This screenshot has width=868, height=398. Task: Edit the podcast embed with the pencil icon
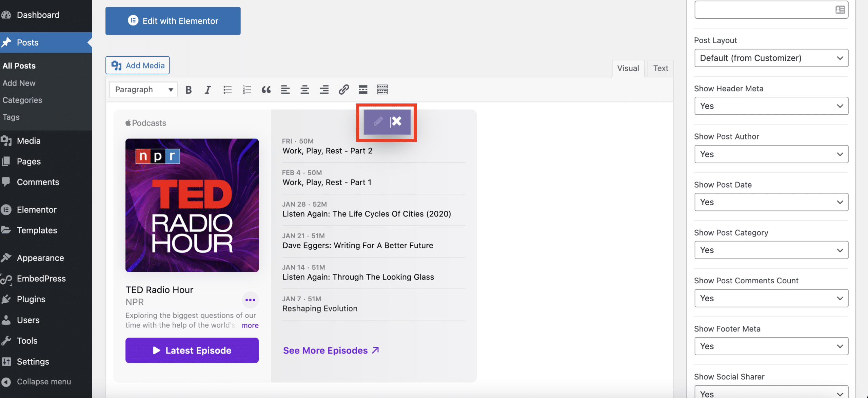(x=378, y=121)
